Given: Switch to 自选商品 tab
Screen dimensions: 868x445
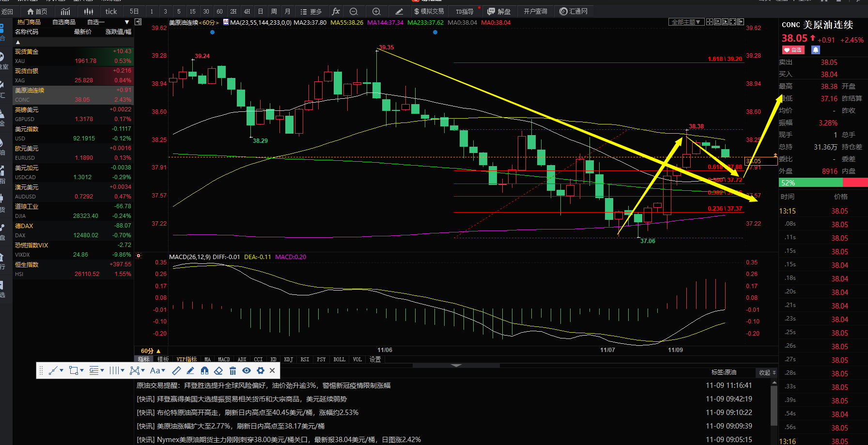Looking at the screenshot, I should pyautogui.click(x=64, y=22).
